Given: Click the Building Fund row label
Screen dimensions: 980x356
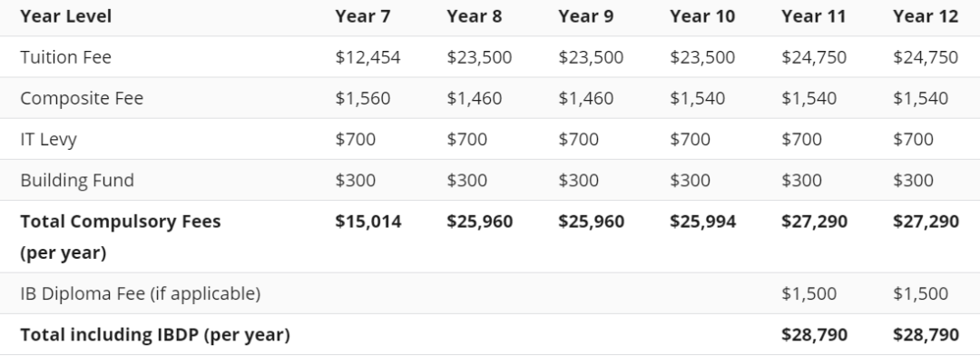Looking at the screenshot, I should [x=77, y=180].
